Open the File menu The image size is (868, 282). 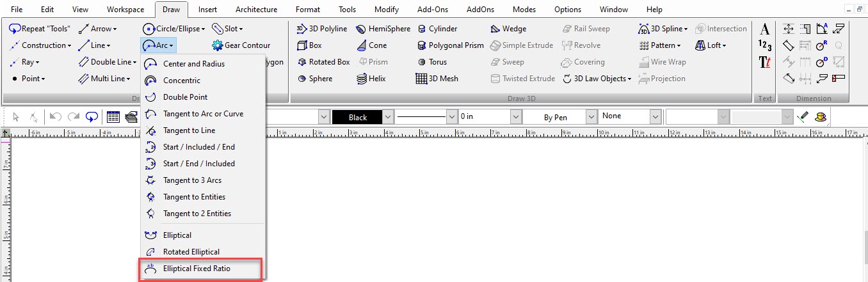17,10
